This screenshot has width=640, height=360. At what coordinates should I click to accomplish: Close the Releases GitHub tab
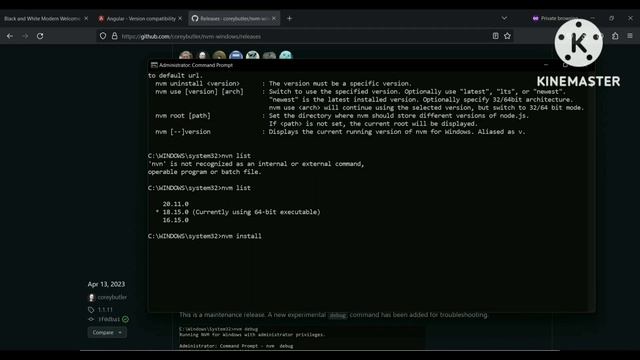274,18
